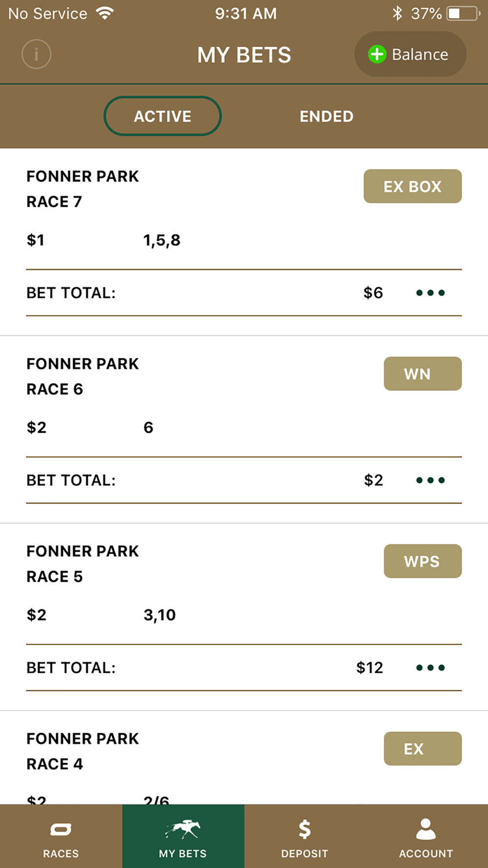Screen dimensions: 488x868
Task: Tap the info icon in header
Action: 37,54
